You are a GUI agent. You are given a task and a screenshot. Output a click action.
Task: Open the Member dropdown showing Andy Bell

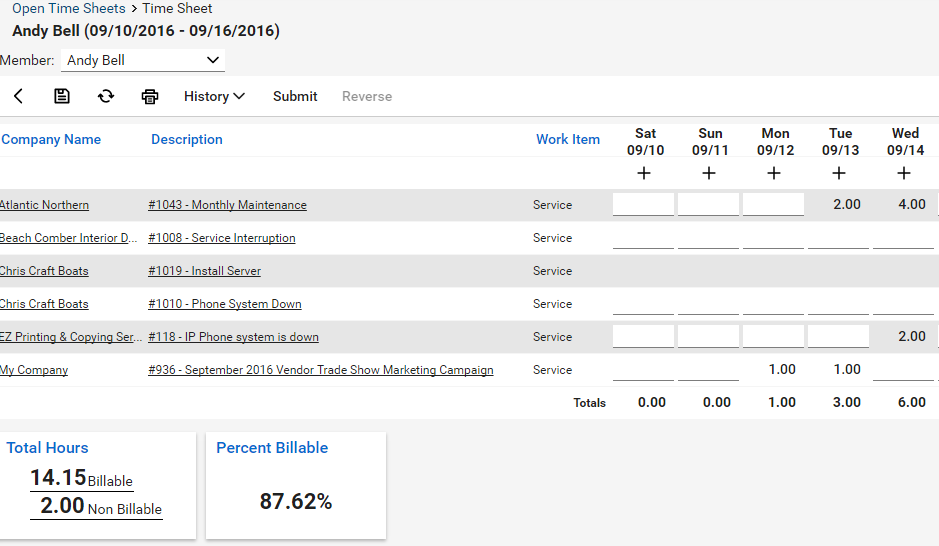coord(143,61)
